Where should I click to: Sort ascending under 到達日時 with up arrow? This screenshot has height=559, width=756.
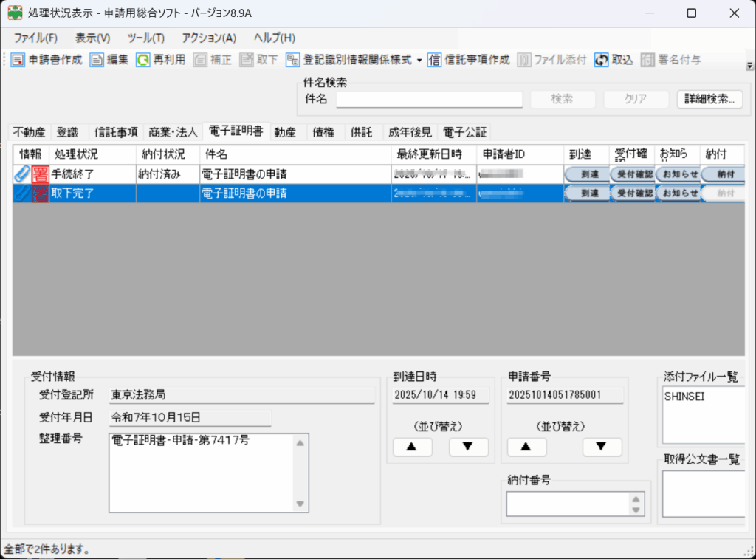point(412,447)
